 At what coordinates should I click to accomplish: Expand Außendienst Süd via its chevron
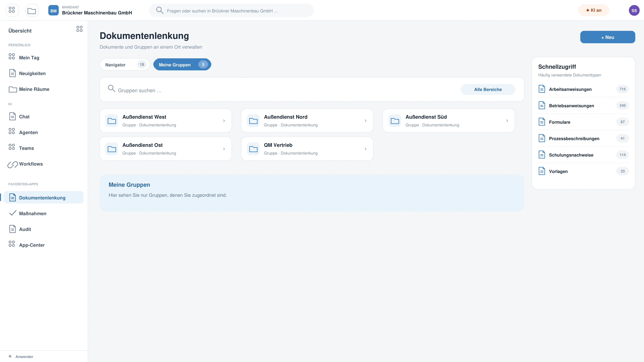coord(507,121)
